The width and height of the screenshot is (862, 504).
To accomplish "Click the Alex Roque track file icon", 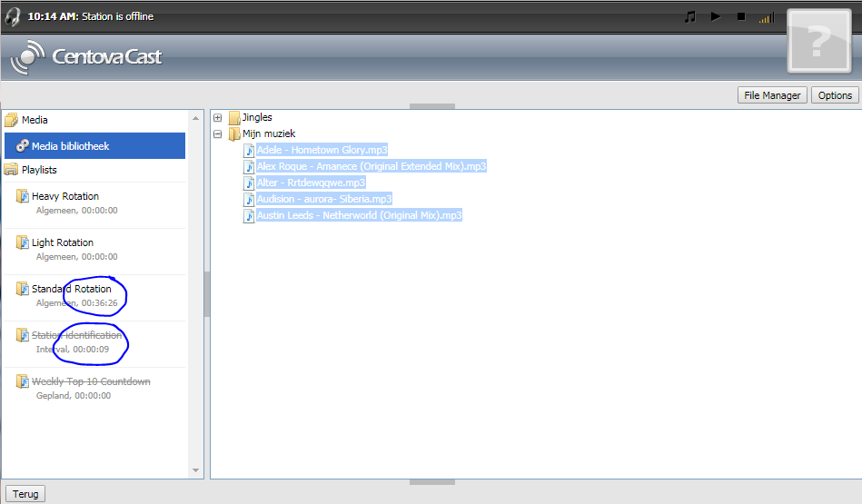I will [249, 166].
